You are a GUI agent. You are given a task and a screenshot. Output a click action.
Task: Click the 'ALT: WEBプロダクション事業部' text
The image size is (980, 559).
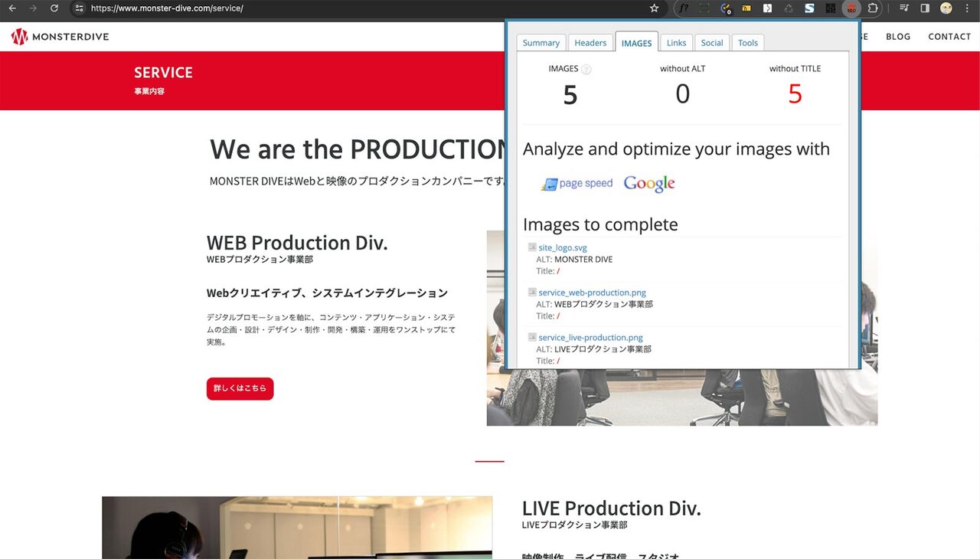pyautogui.click(x=594, y=304)
